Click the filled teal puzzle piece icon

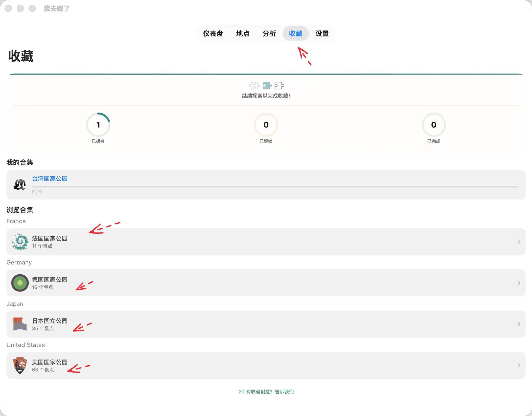[x=267, y=86]
